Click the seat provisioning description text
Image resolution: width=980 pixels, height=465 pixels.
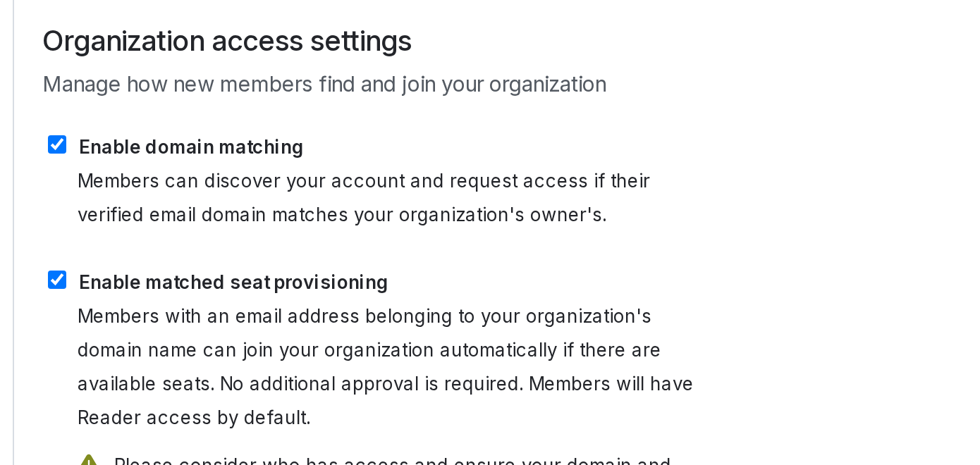(x=385, y=366)
